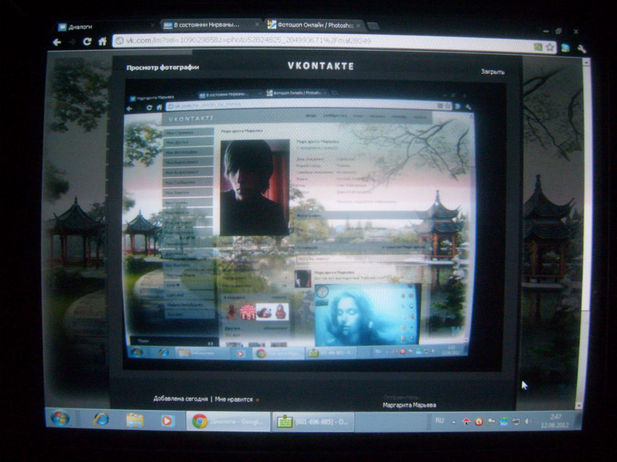Click the RU language indicator
The image size is (617, 462).
(x=440, y=421)
